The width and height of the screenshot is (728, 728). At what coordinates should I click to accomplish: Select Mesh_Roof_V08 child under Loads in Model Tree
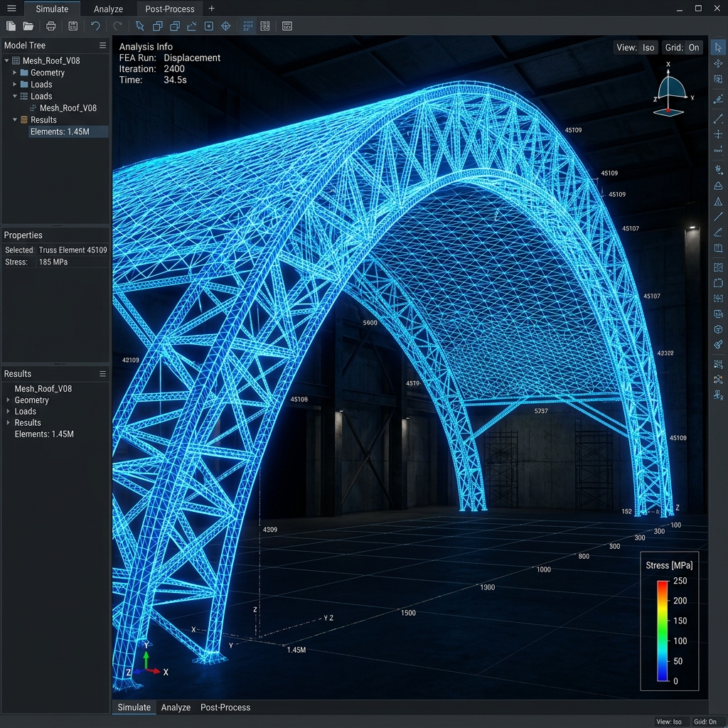pyautogui.click(x=68, y=108)
